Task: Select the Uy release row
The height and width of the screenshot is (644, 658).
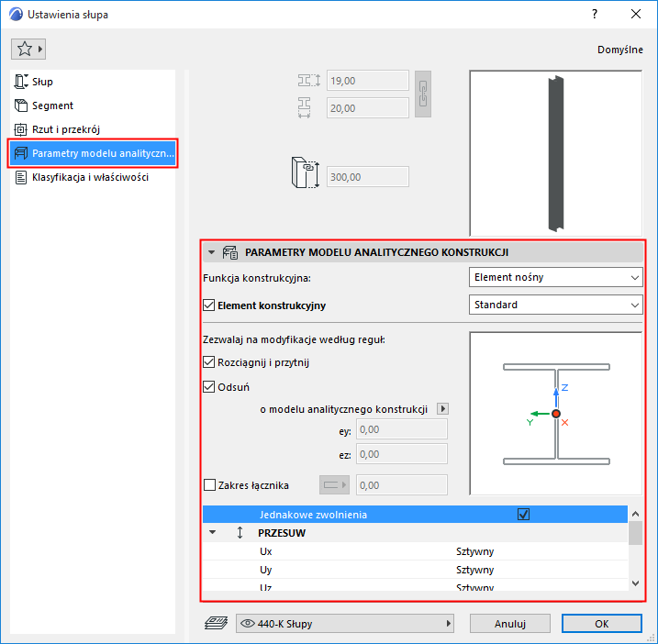Action: click(x=415, y=570)
